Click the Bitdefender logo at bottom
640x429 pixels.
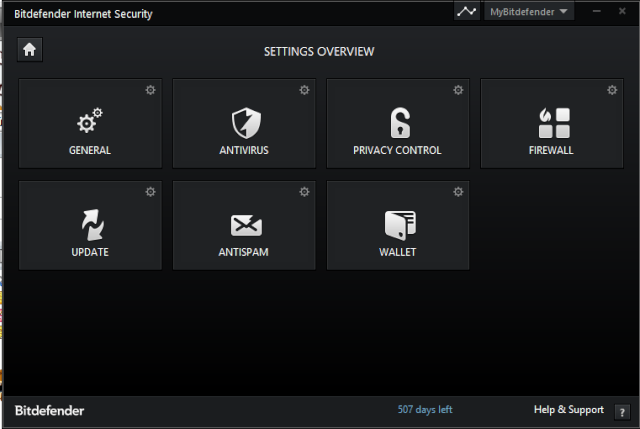coord(49,411)
